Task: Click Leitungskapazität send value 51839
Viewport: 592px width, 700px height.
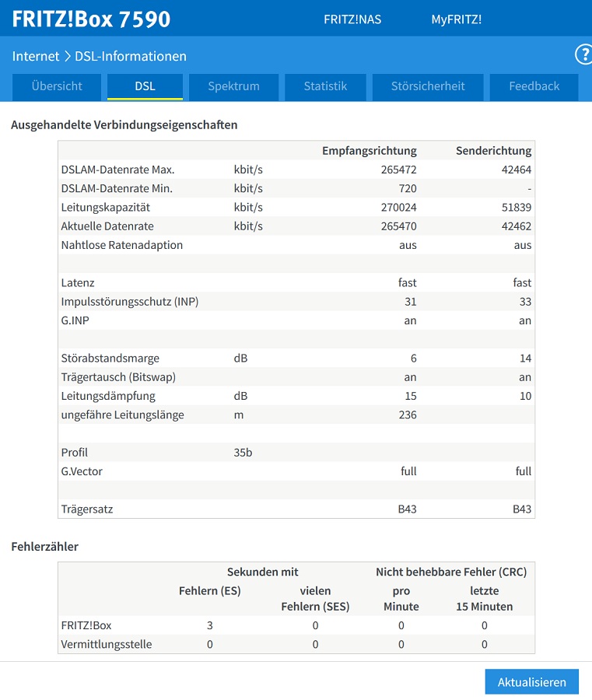Action: pos(516,208)
